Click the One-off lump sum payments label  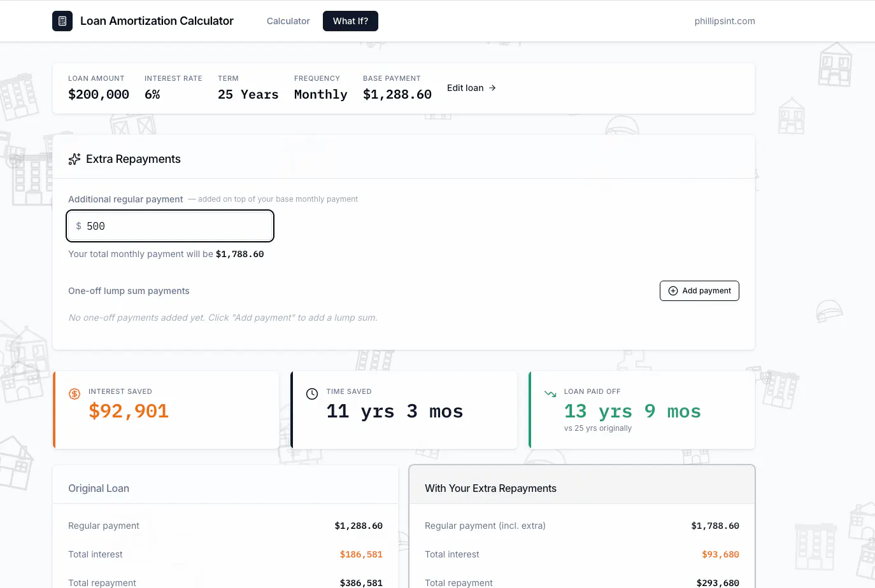click(x=129, y=291)
